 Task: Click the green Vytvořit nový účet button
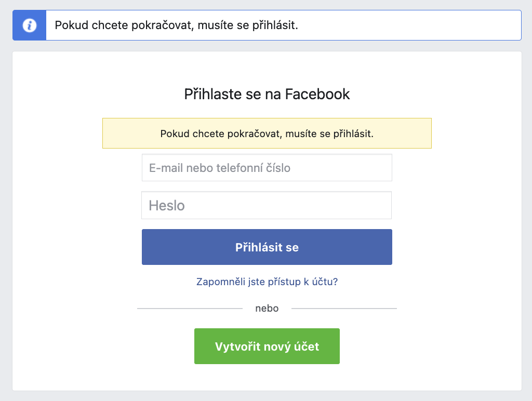[x=267, y=346]
